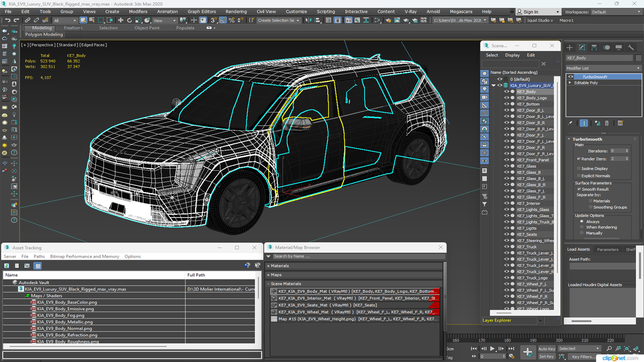Enable the Explicit Normals checkbox

click(x=579, y=176)
